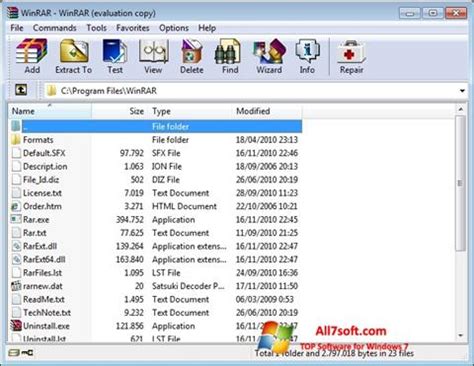Click the '06/03/2009 0:53' modified date

point(265,299)
